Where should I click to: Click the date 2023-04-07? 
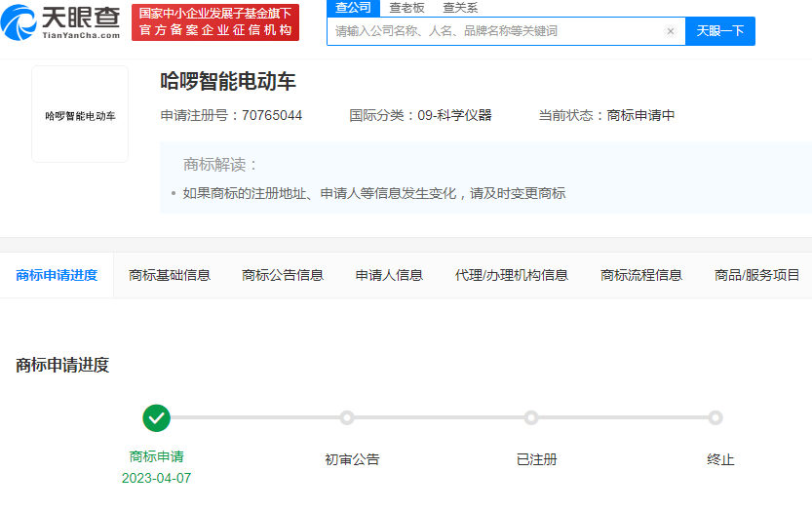[156, 478]
